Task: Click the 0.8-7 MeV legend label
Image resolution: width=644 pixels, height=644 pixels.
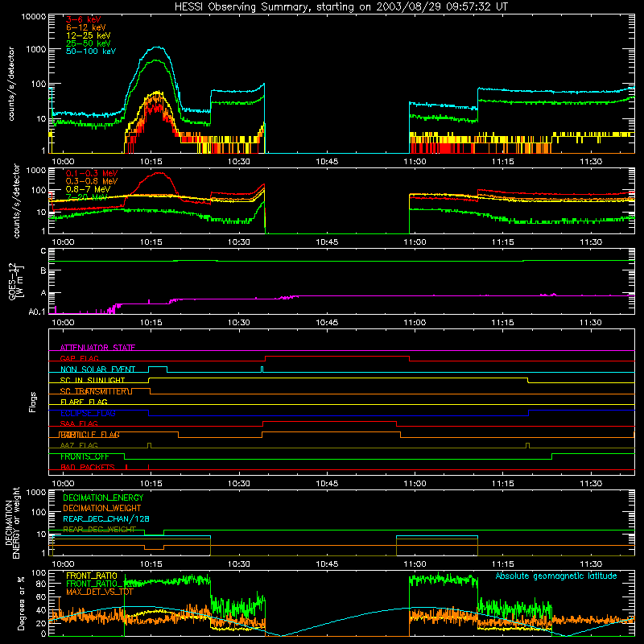Action: [89, 189]
